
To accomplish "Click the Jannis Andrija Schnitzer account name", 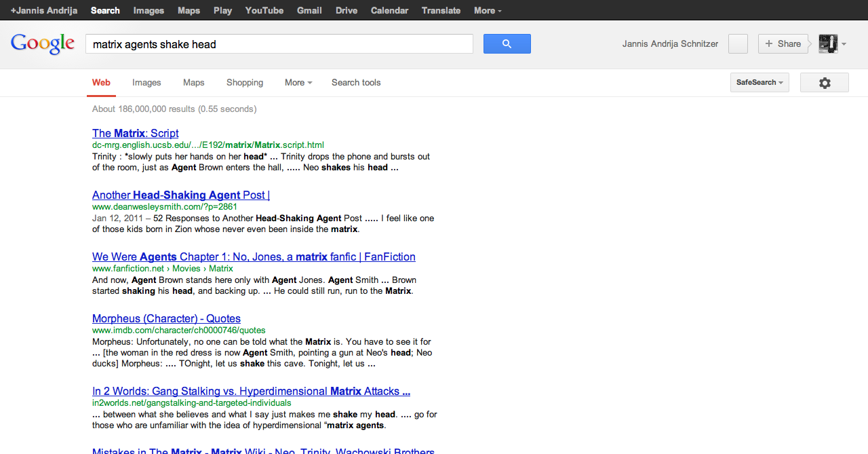I will coord(670,43).
